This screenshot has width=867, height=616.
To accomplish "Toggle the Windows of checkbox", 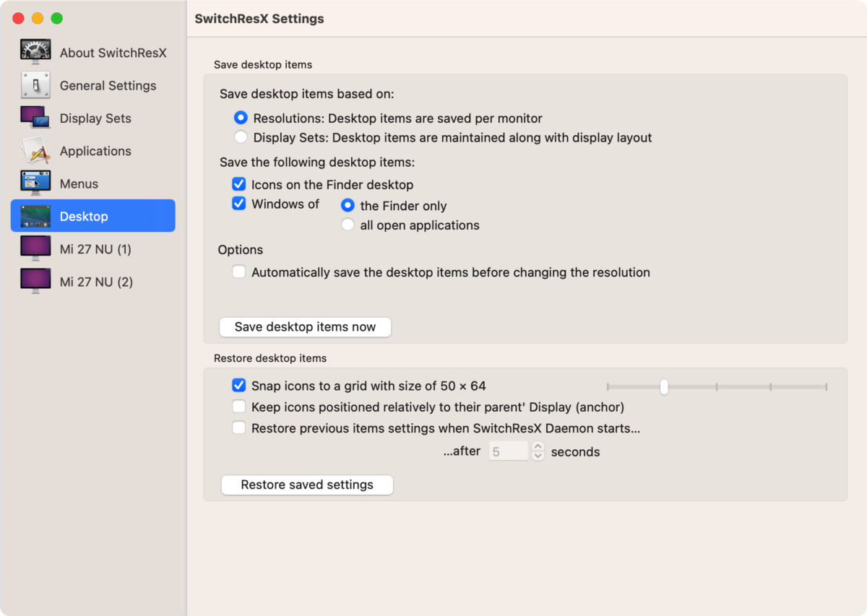I will (x=239, y=204).
